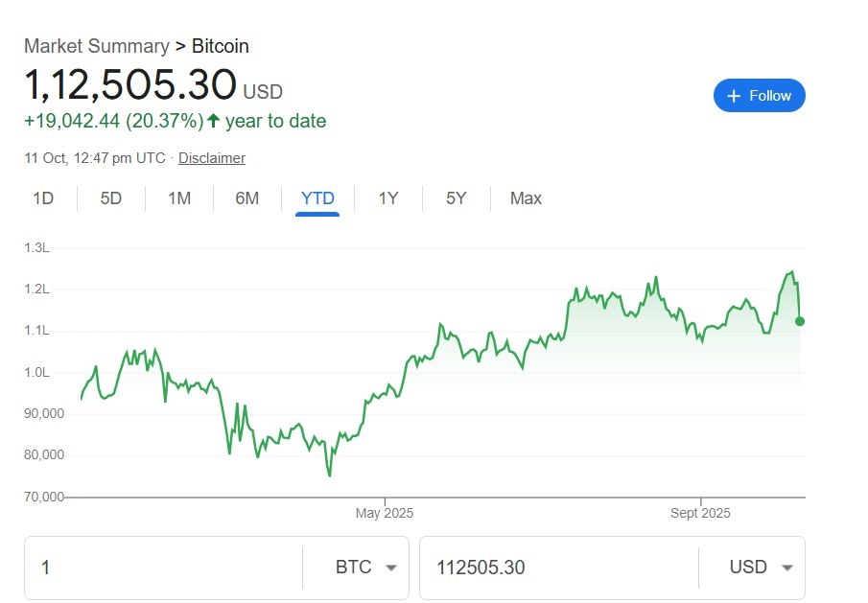Screen dimensions: 868x603
Task: Show the 1M price chart
Action: click(179, 198)
